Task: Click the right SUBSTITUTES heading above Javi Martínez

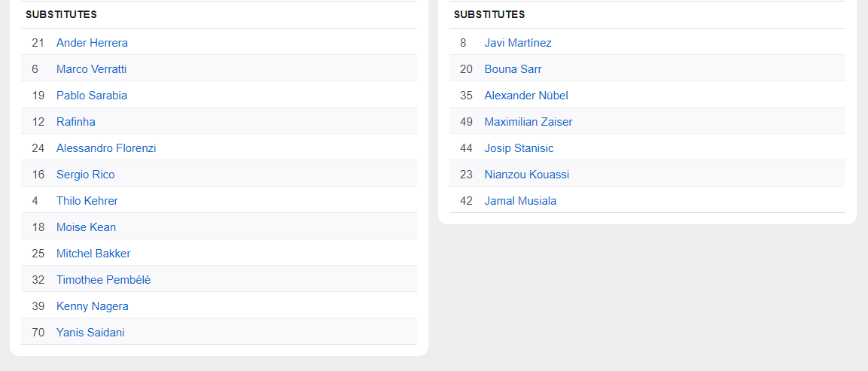Action: [489, 14]
